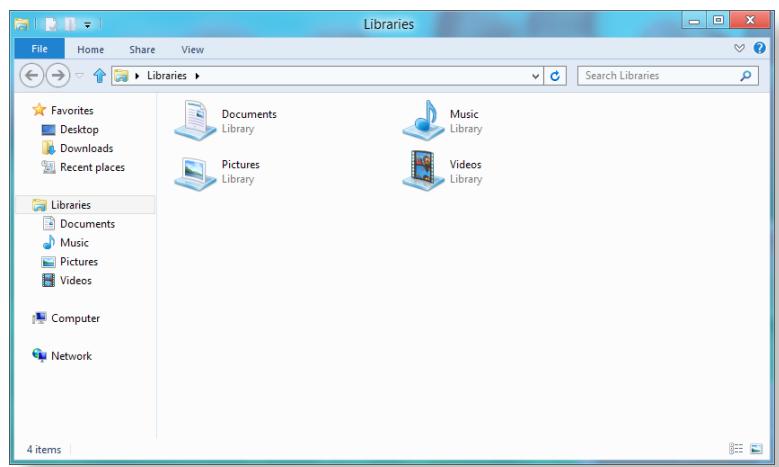Select Documents under Libraries in sidebar

point(87,224)
